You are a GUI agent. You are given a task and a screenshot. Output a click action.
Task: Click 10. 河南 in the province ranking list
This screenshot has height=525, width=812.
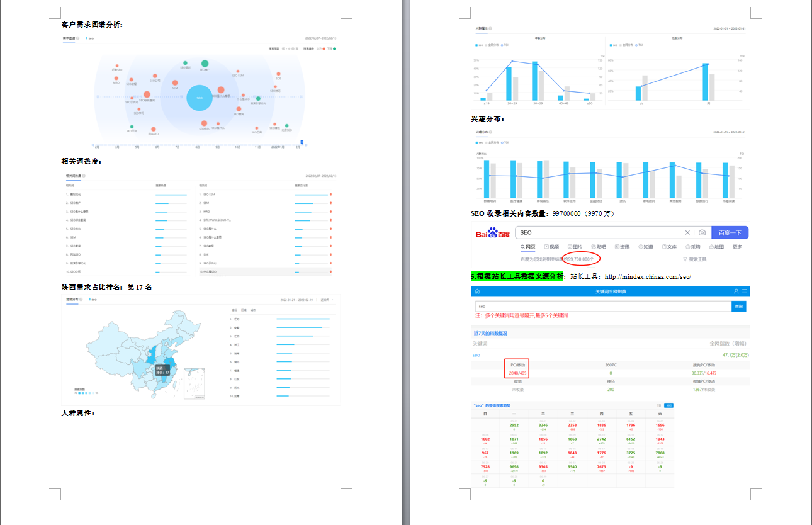[235, 397]
